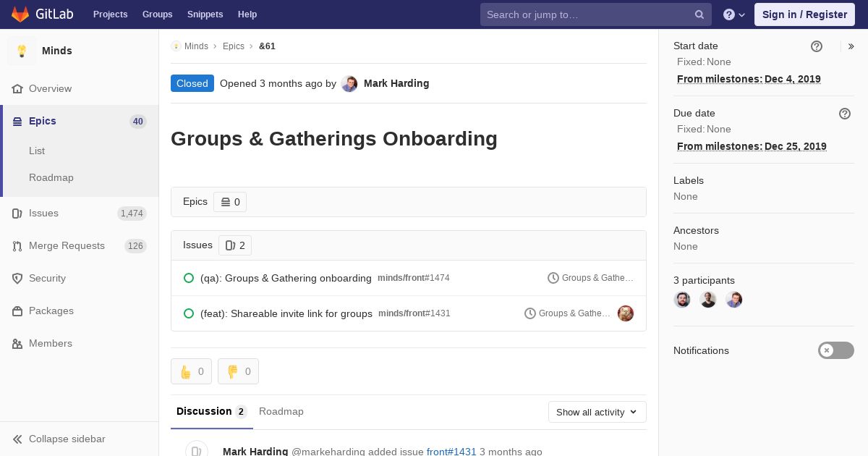
Task: Click assignee avatar on issue #1431
Action: tap(626, 313)
